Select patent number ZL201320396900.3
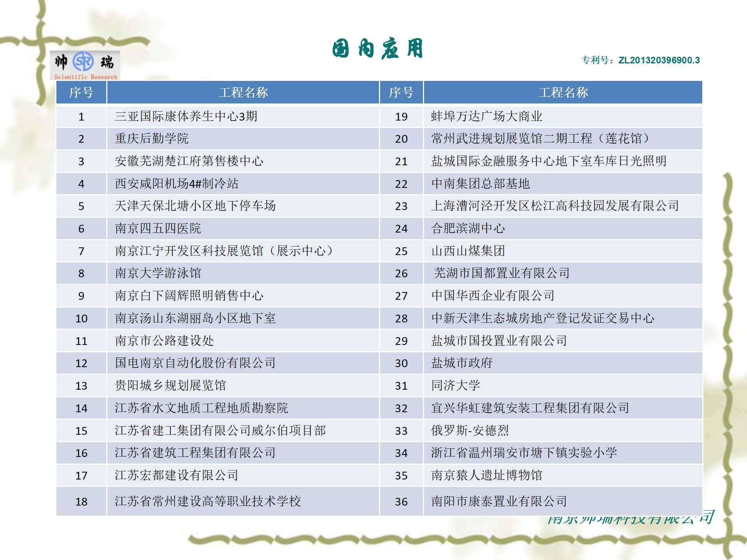747x560 pixels. coord(659,60)
